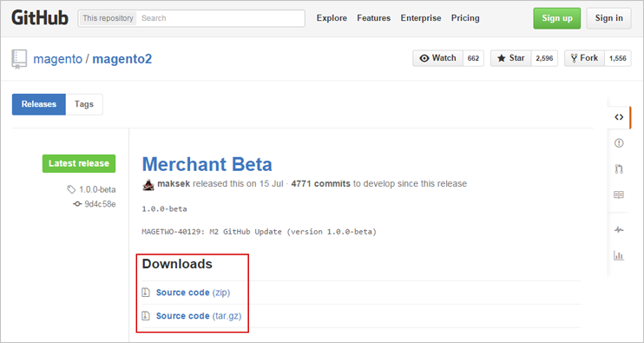Click the repository book icon beside magento

coord(19,59)
